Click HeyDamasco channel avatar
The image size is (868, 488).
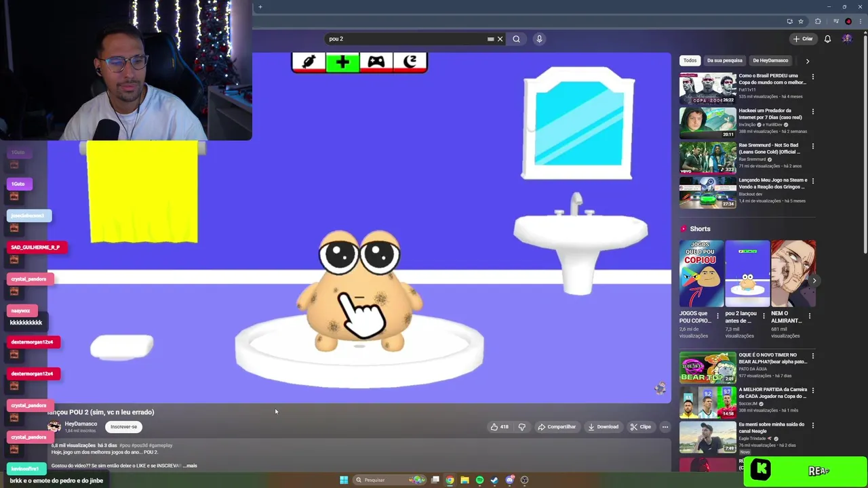click(x=54, y=427)
